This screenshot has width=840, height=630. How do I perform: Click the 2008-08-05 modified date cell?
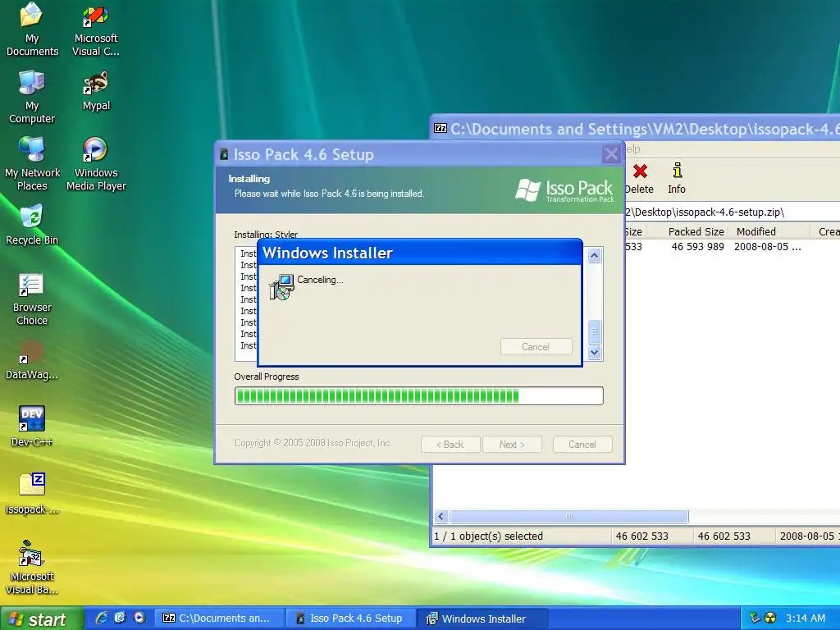click(x=767, y=246)
